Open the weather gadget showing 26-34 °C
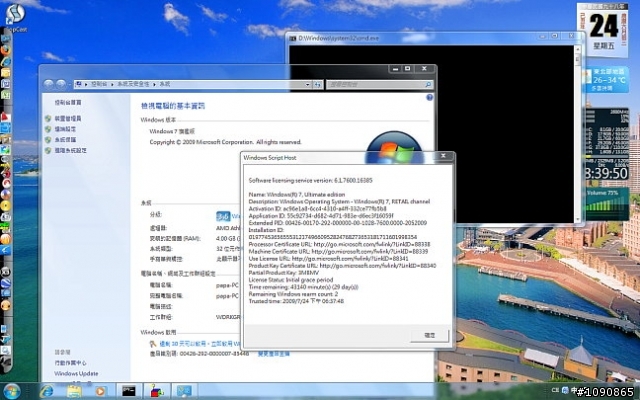 click(605, 80)
